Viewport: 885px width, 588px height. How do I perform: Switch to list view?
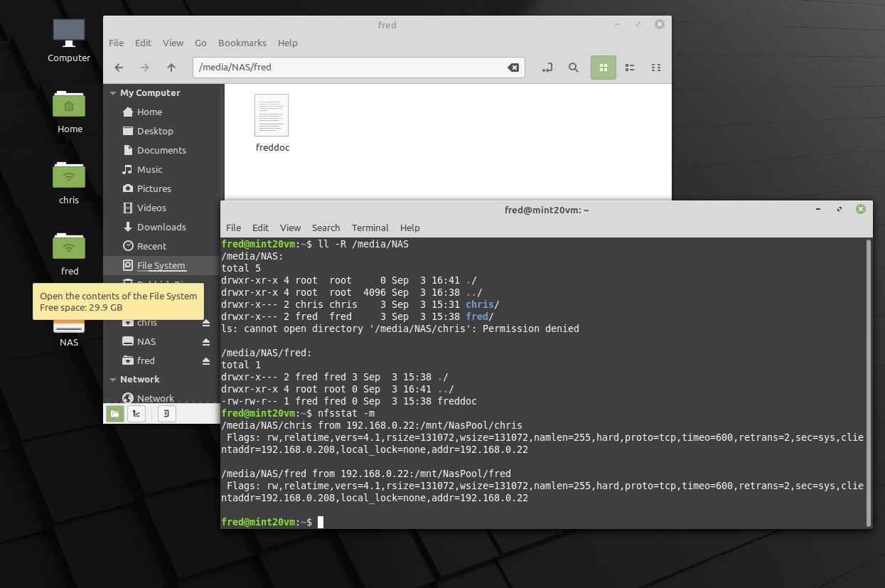[630, 68]
